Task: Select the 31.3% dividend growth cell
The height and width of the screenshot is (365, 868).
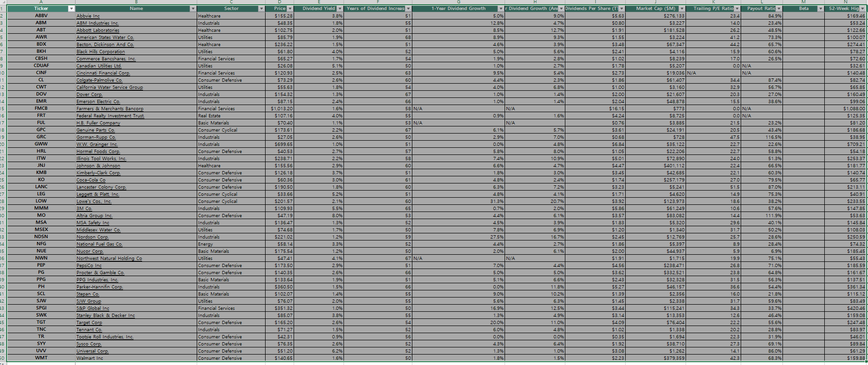Action: pyautogui.click(x=458, y=201)
